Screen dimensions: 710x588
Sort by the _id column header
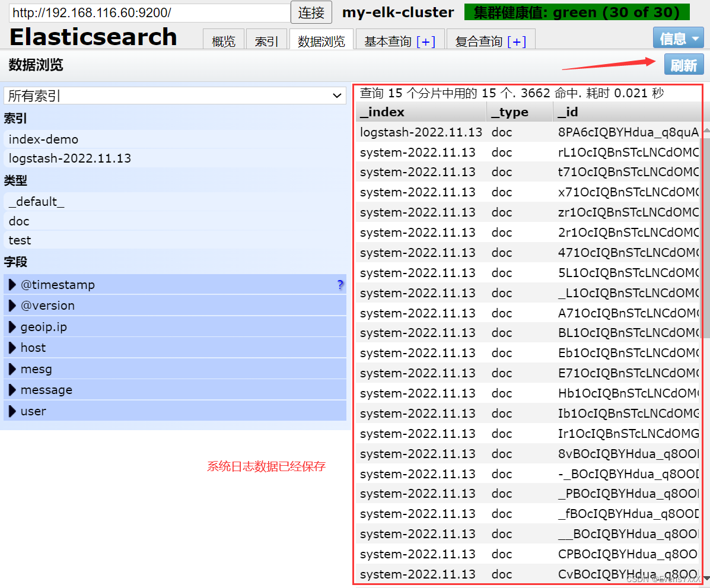[x=627, y=112]
